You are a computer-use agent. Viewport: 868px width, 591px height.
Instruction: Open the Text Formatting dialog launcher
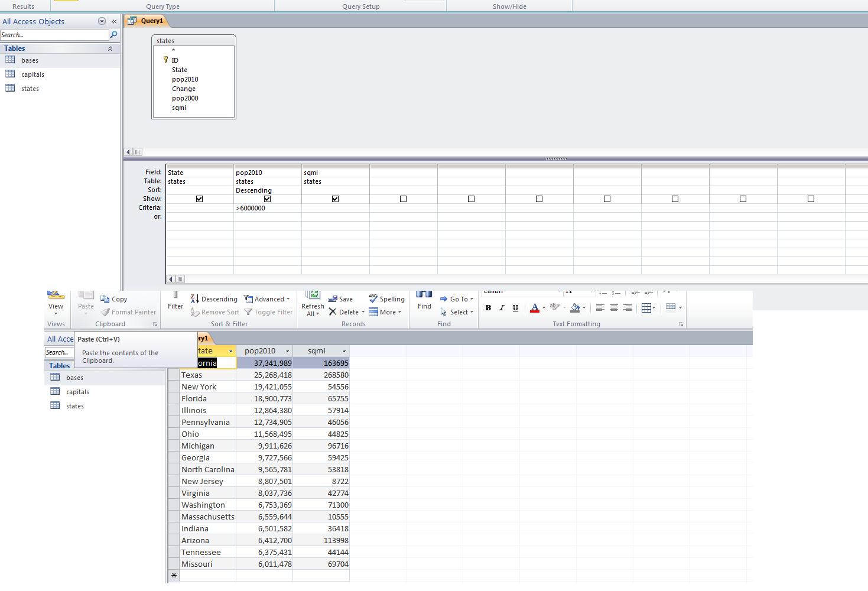pos(681,324)
